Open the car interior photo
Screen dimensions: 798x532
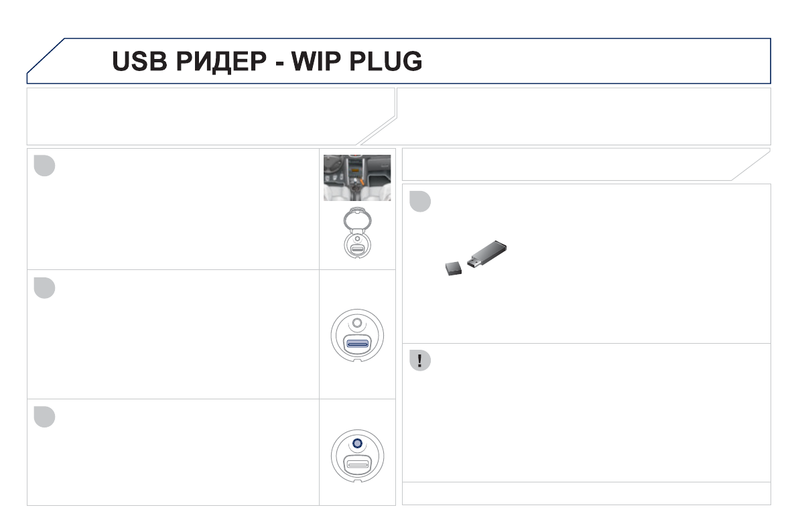357,178
